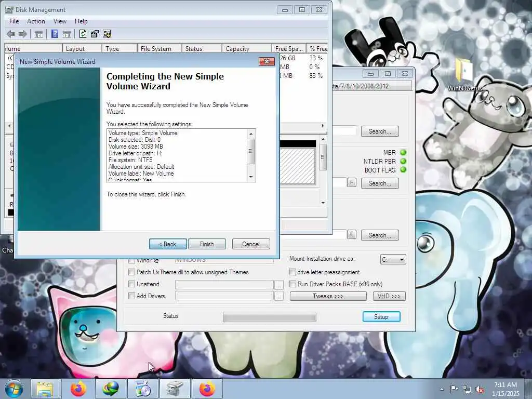Click the Back button in wizard

[x=168, y=244]
